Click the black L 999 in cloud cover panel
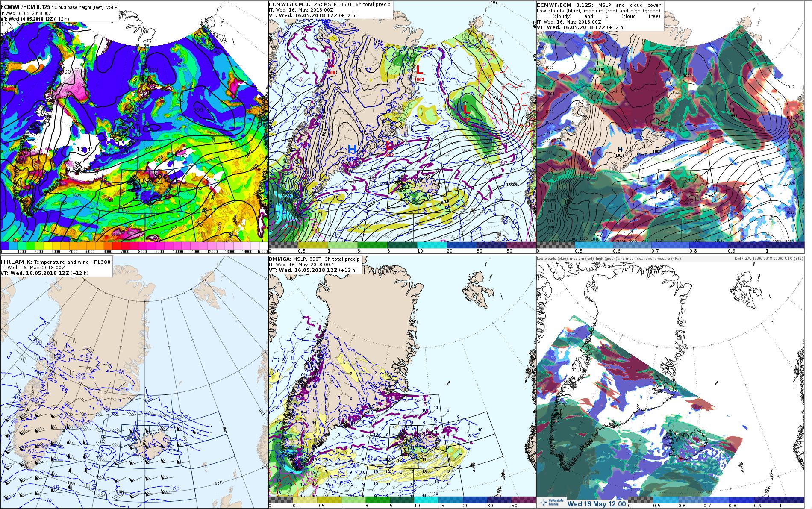Image resolution: width=812 pixels, height=509 pixels. point(734,112)
